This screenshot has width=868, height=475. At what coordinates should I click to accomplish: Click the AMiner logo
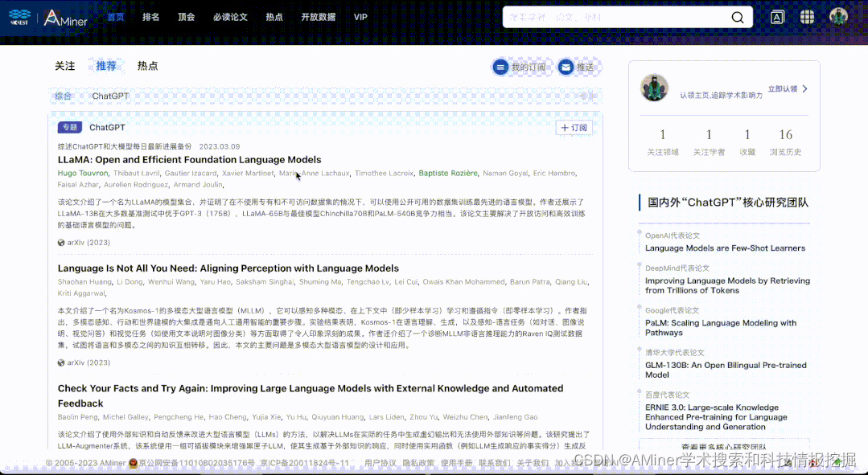click(65, 17)
